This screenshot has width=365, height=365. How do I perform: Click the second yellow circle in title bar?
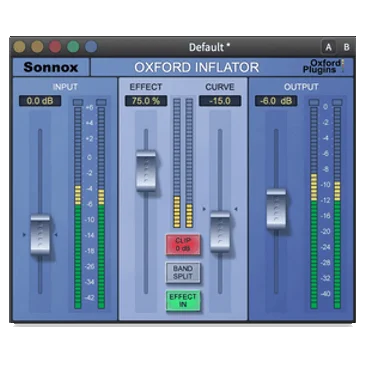(x=37, y=47)
